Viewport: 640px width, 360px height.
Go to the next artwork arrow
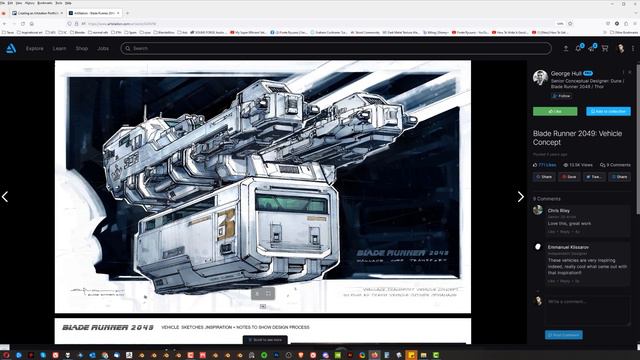click(x=520, y=197)
